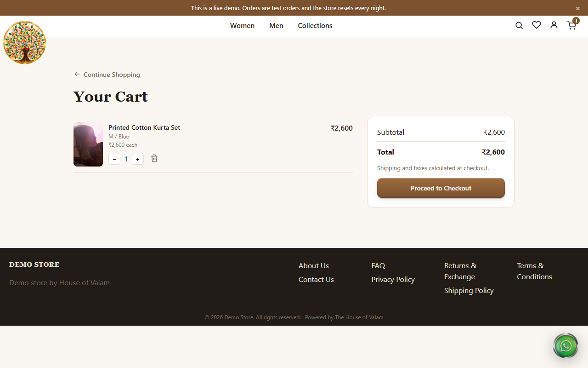Open Privacy Policy footer link
The width and height of the screenshot is (588, 368).
point(393,279)
